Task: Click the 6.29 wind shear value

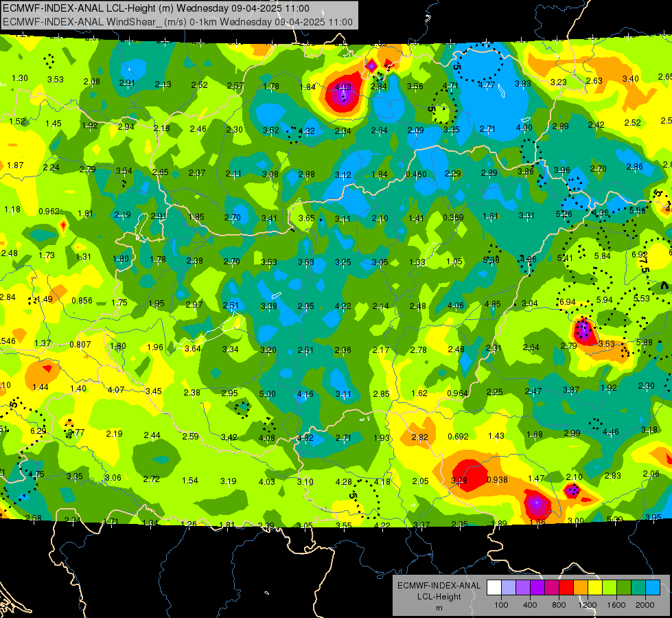Action: [38, 431]
